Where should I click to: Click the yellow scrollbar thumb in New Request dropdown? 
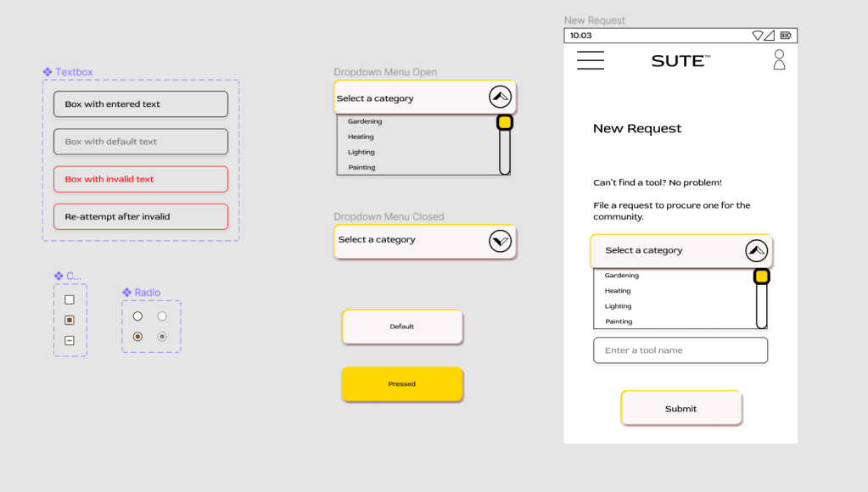(x=761, y=277)
